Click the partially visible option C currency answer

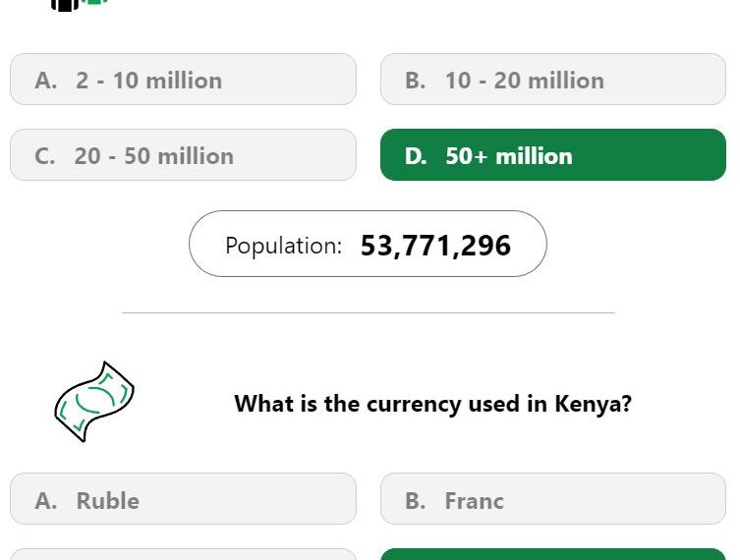[183, 554]
